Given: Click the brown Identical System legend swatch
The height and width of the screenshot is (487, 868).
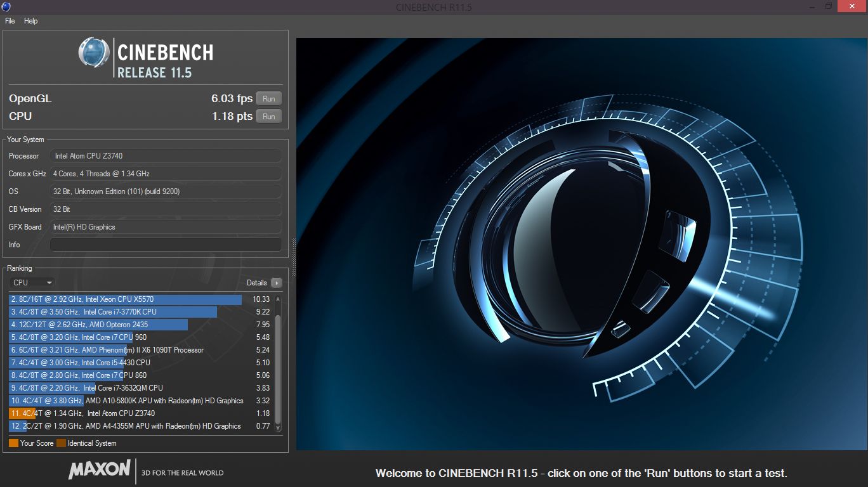Looking at the screenshot, I should coord(61,443).
